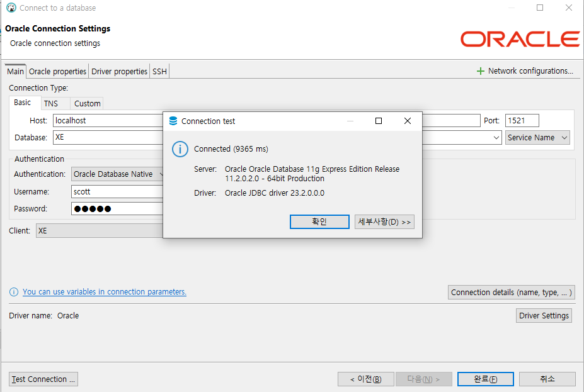Click the blue info icon in Connection test
The height and width of the screenshot is (392, 584).
click(180, 149)
